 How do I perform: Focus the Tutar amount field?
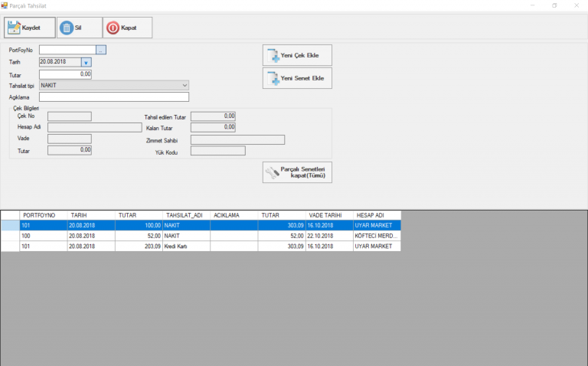(x=65, y=74)
